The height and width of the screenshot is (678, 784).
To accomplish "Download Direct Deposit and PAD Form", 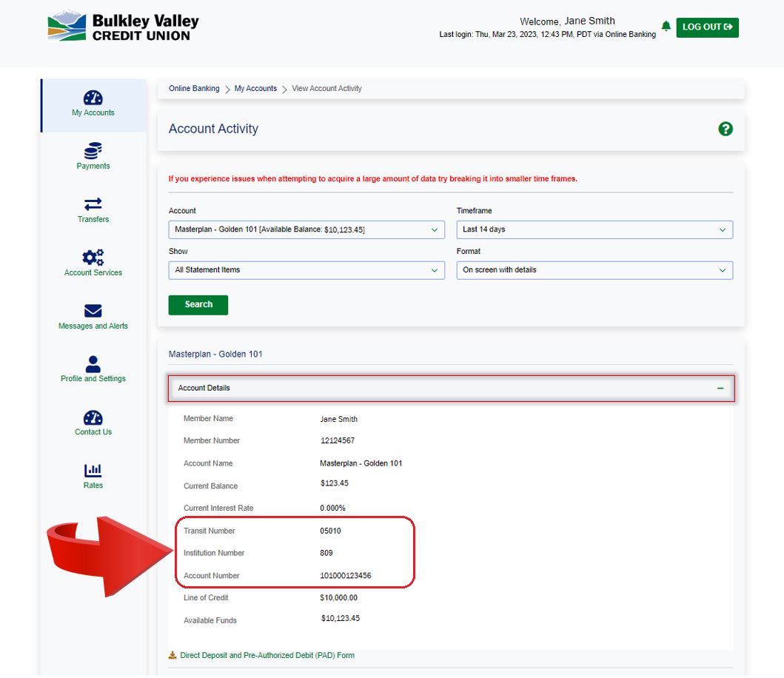I will pos(267,655).
